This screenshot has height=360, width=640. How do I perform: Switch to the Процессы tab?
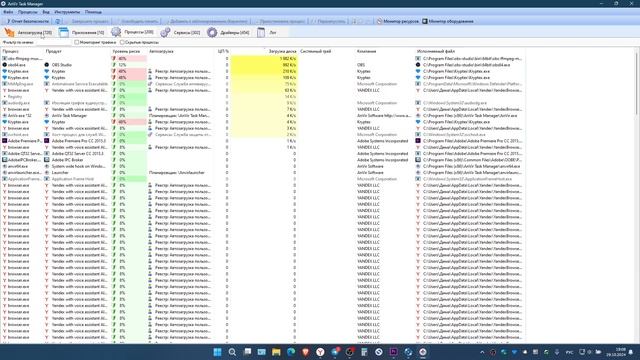[x=133, y=32]
